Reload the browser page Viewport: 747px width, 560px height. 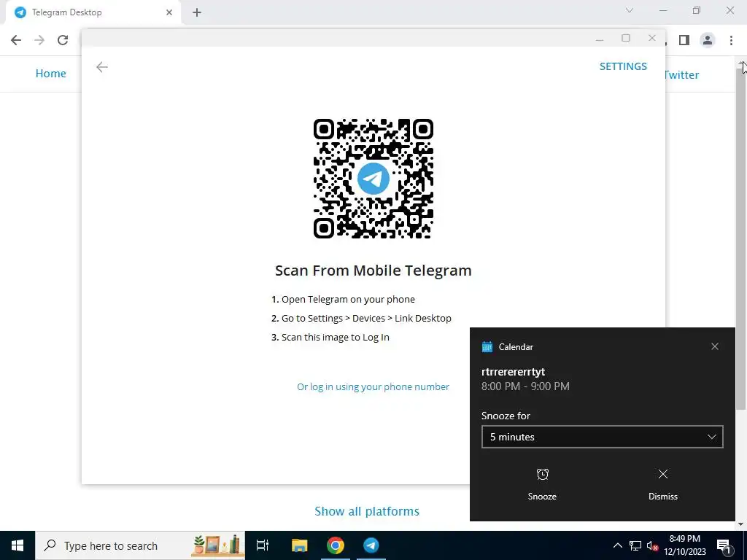tap(63, 40)
